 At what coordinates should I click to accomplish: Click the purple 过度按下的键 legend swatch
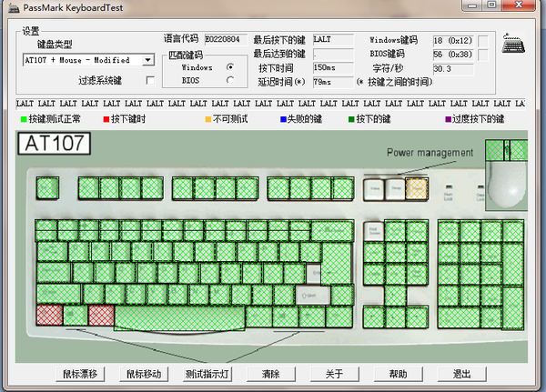[448, 119]
